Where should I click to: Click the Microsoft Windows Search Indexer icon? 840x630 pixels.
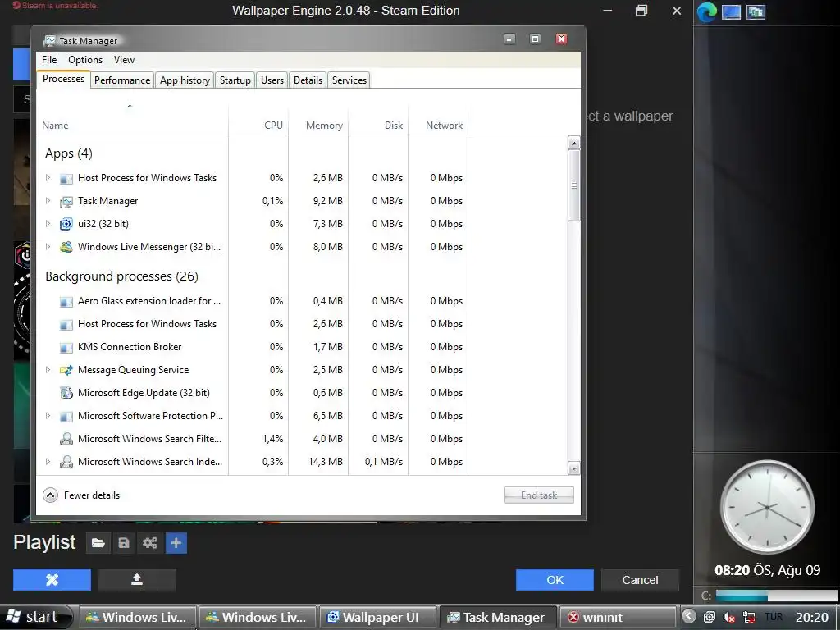click(x=66, y=462)
